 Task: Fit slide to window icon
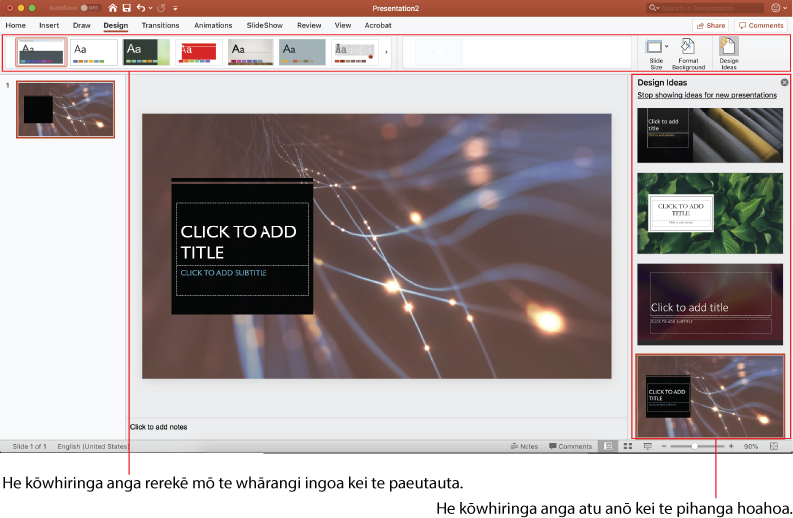(x=774, y=446)
